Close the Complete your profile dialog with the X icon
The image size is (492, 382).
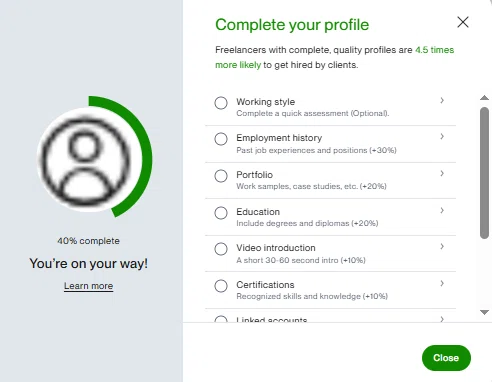tap(463, 22)
